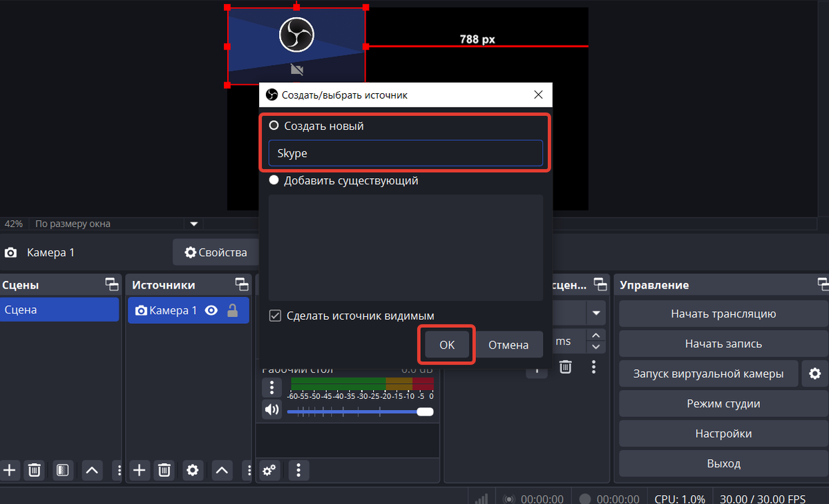829x504 pixels.
Task: Open virtual camera settings gear icon
Action: [814, 374]
